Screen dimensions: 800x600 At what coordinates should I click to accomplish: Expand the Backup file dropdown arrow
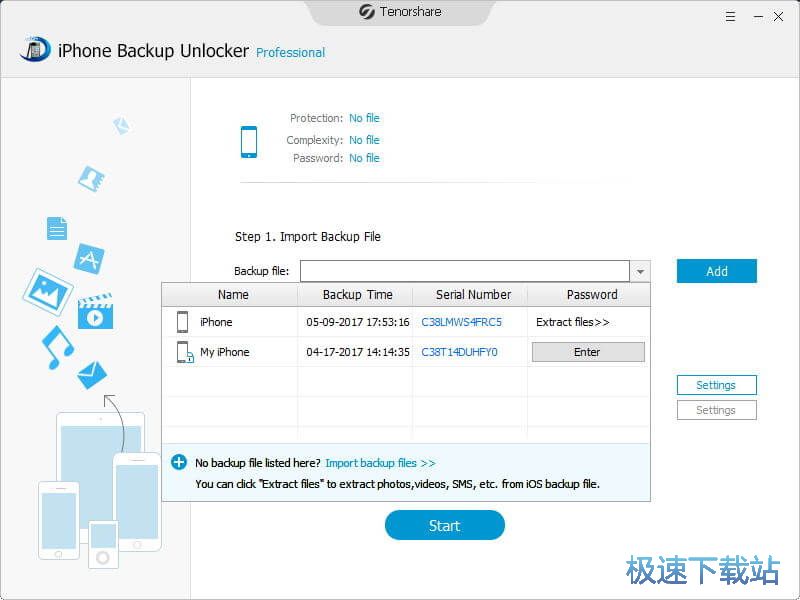coord(640,271)
